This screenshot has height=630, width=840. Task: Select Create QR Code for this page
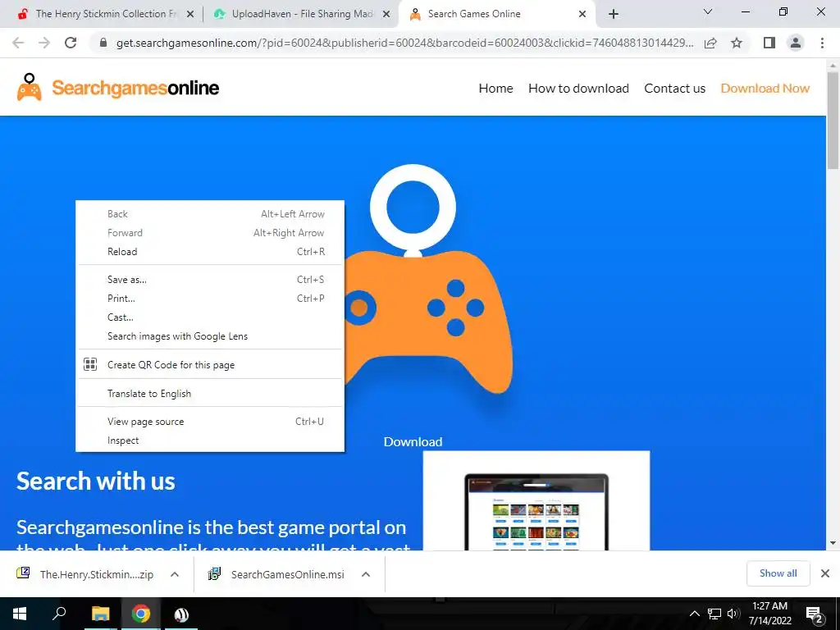[210, 365]
